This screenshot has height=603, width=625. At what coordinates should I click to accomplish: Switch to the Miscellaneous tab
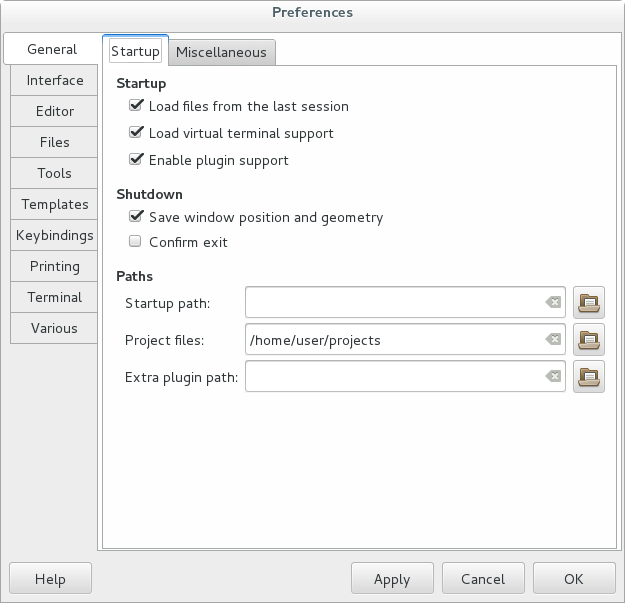[x=221, y=52]
